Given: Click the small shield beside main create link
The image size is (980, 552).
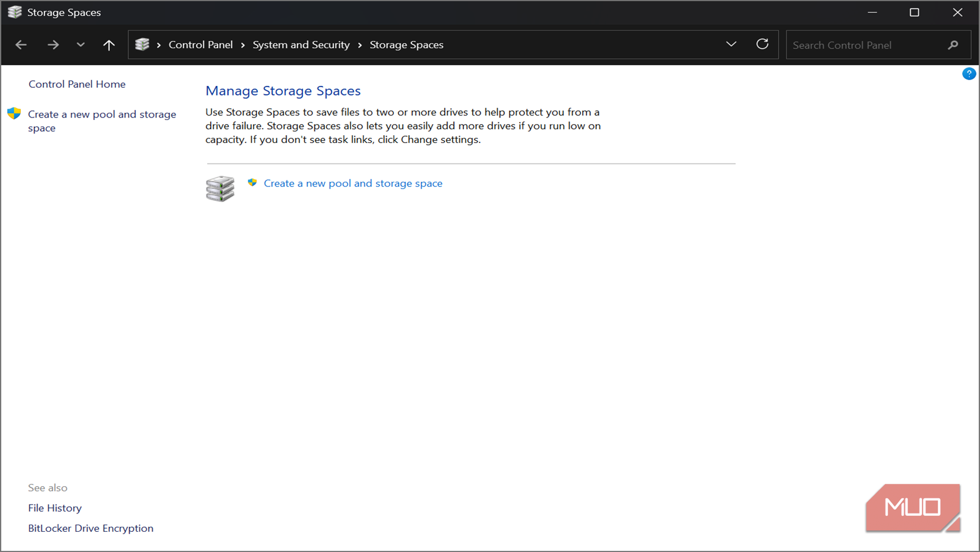Looking at the screenshot, I should 252,183.
